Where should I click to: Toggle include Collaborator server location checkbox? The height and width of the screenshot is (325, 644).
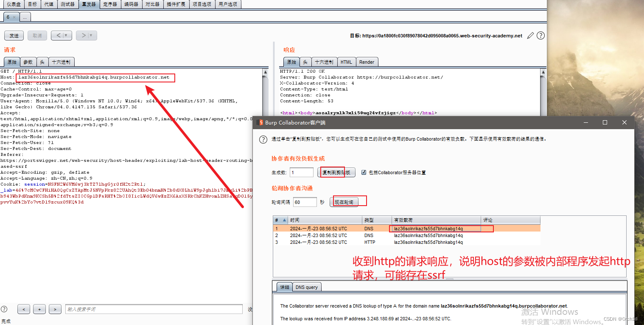point(364,172)
